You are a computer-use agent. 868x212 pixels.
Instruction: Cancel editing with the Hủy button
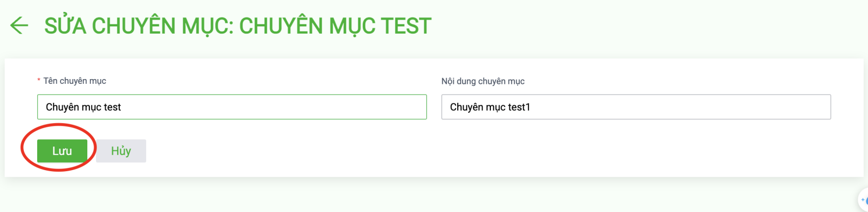121,150
